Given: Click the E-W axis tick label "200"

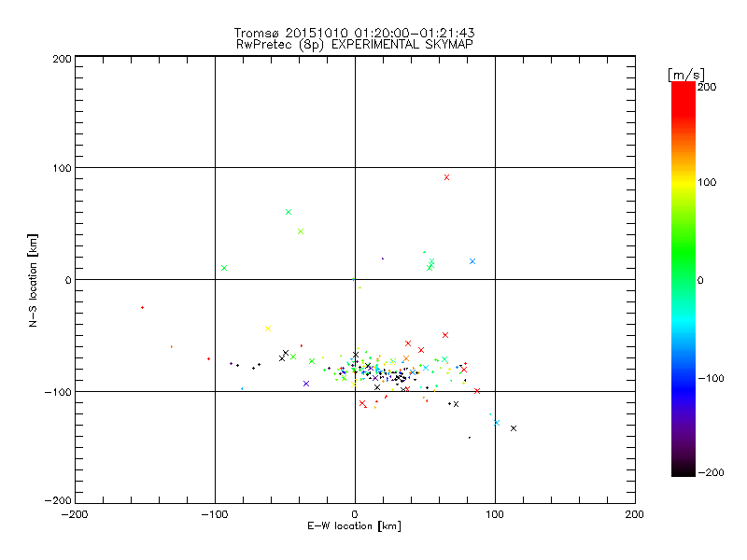Looking at the screenshot, I should pos(635,514).
